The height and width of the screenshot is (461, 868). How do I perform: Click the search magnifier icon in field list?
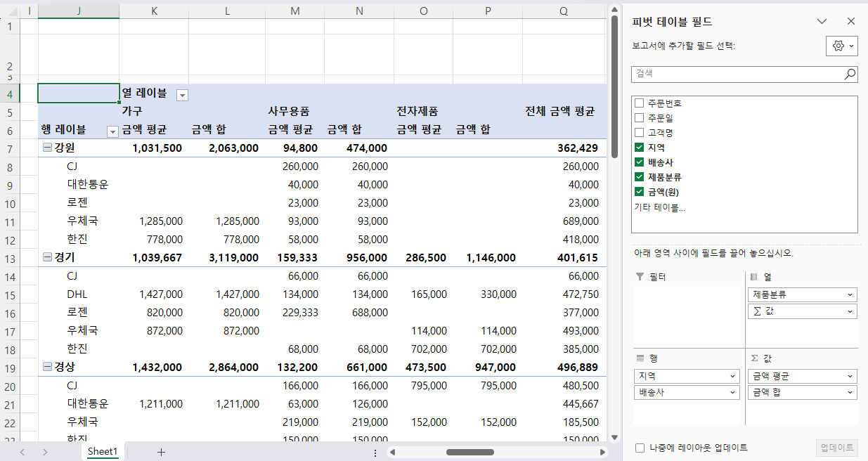[850, 74]
